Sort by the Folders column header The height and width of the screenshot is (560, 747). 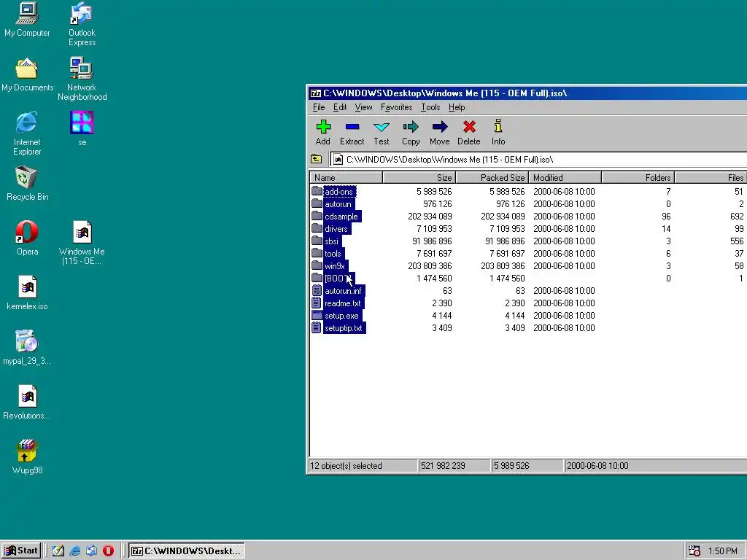638,178
